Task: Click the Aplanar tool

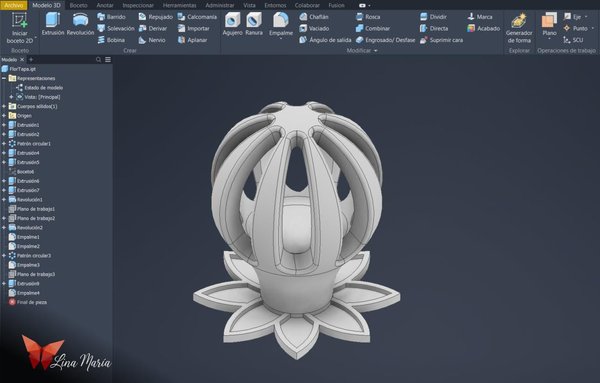Action: 192,40
